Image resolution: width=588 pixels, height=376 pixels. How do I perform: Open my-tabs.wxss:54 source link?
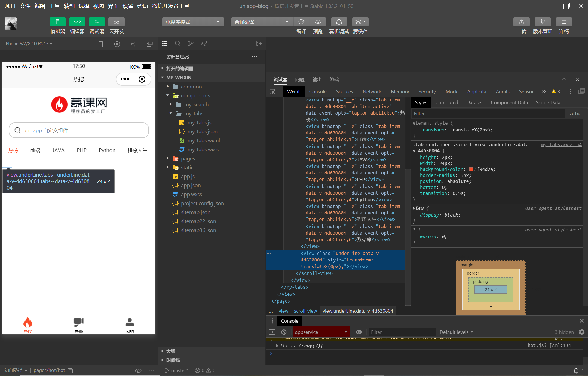561,144
